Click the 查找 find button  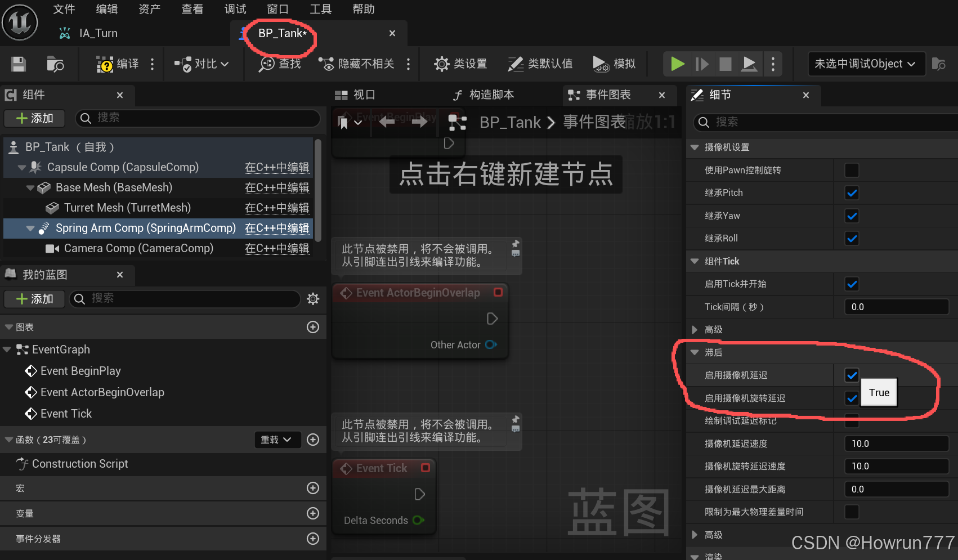point(280,64)
